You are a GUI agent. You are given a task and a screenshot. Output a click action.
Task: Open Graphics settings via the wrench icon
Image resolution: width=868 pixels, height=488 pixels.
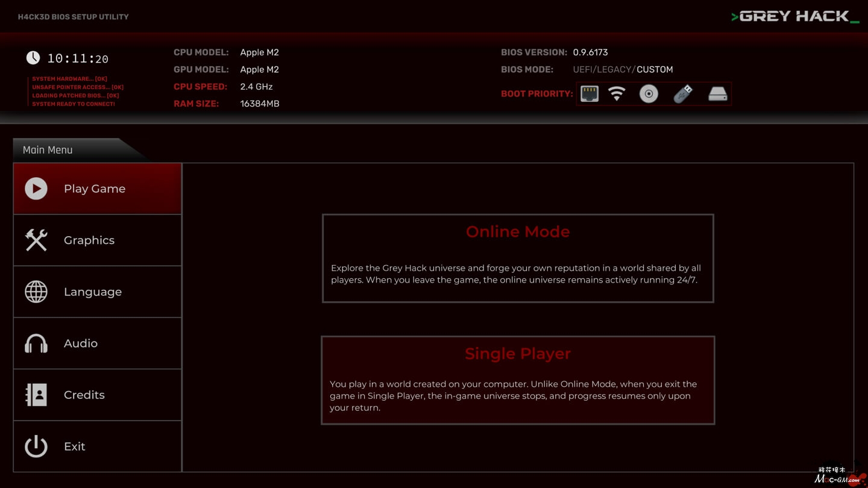click(x=36, y=240)
